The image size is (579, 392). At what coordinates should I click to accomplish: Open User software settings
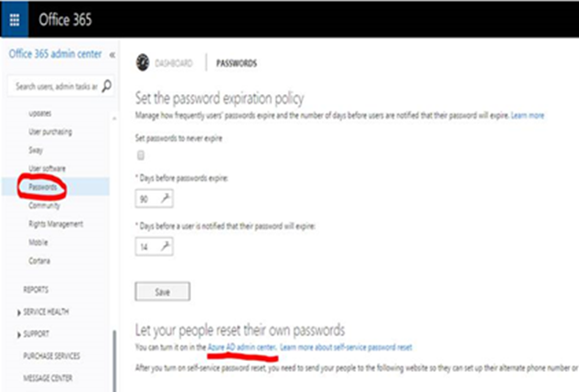coord(47,168)
